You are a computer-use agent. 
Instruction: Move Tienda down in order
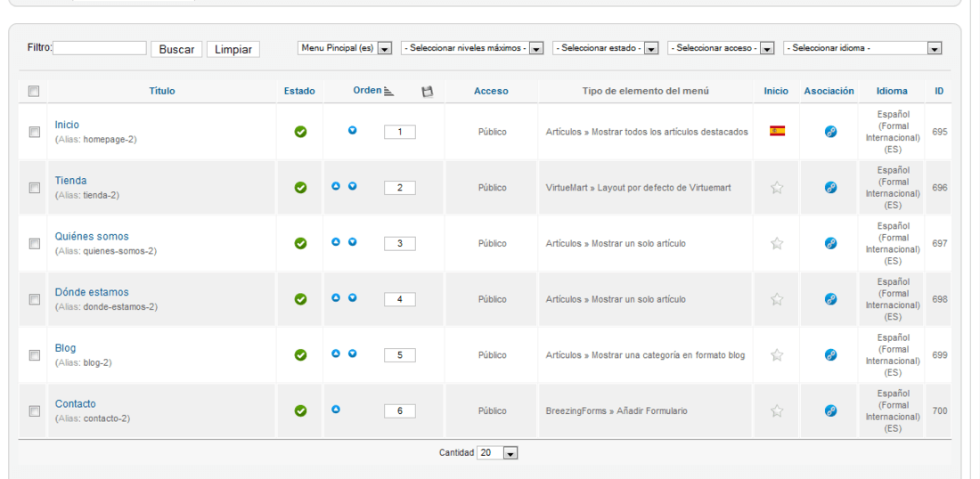[x=353, y=186]
